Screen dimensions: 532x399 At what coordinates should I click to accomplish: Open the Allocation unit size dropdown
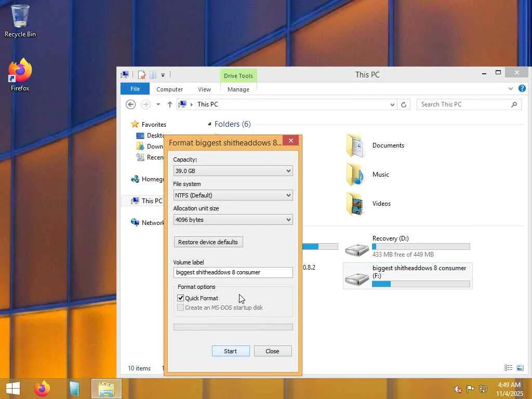coord(233,220)
